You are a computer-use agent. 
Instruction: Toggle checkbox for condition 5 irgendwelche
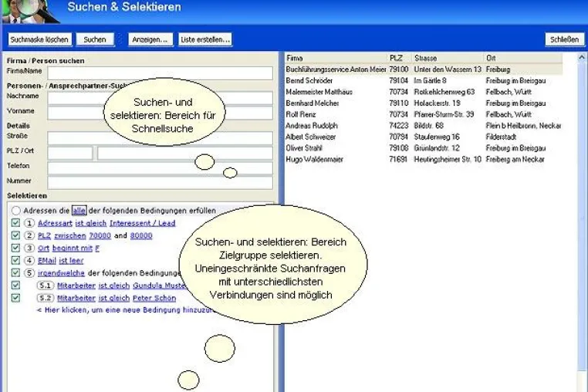coord(15,272)
